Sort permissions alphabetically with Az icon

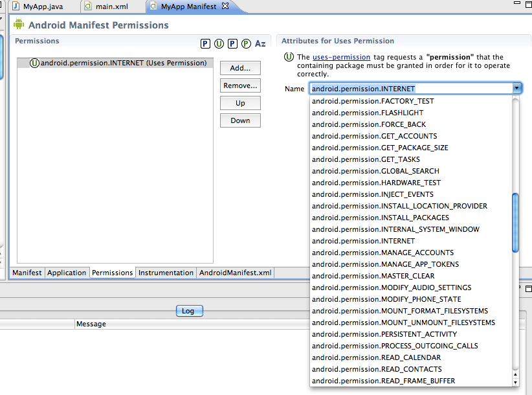tap(260, 44)
